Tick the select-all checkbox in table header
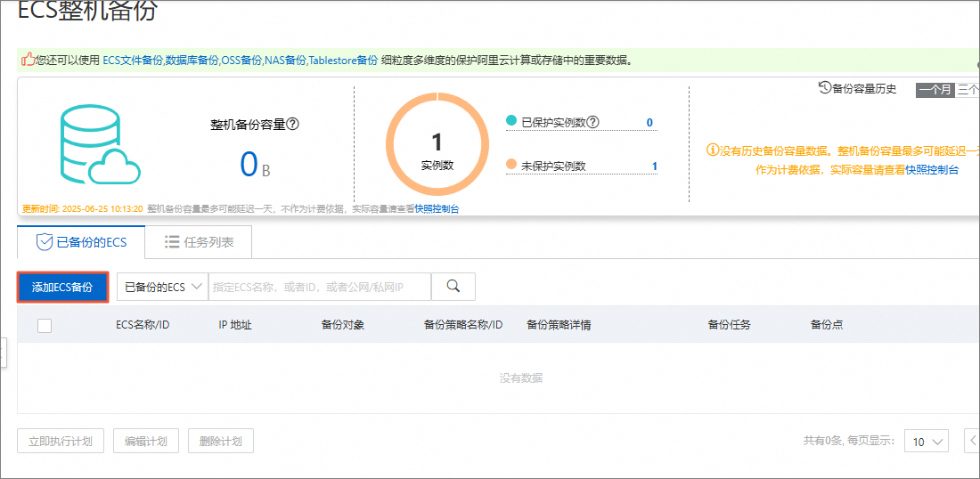This screenshot has height=479, width=980. 45,325
